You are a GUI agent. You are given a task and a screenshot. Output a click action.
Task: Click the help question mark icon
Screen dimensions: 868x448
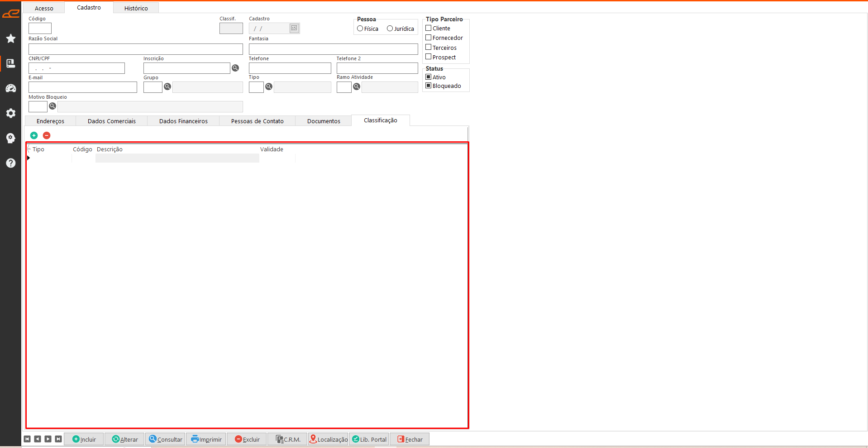11,163
